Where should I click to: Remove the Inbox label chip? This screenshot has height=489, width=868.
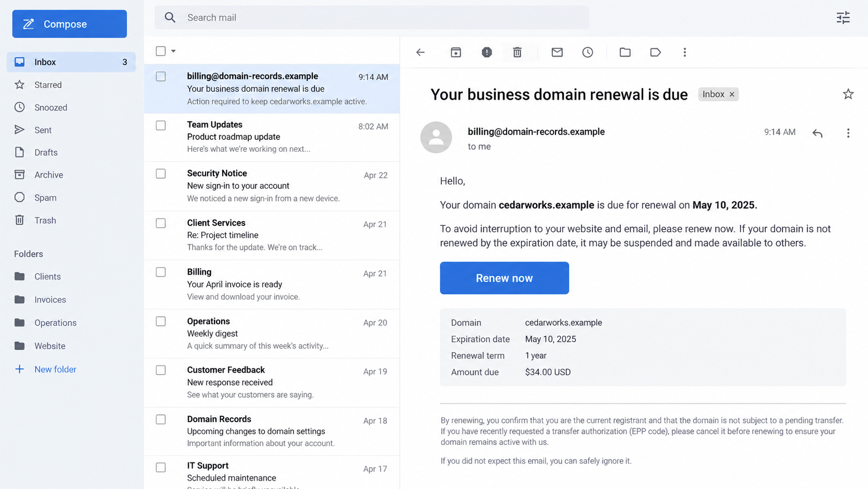tap(732, 94)
